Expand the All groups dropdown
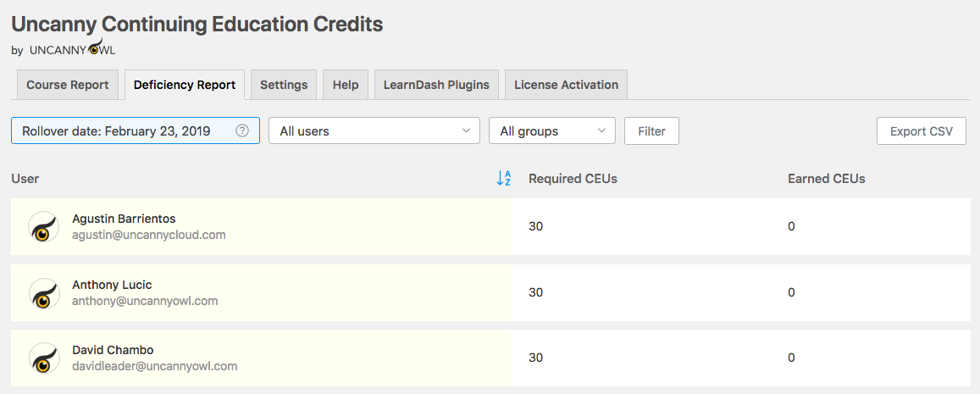Viewport: 980px width, 394px height. click(x=551, y=131)
